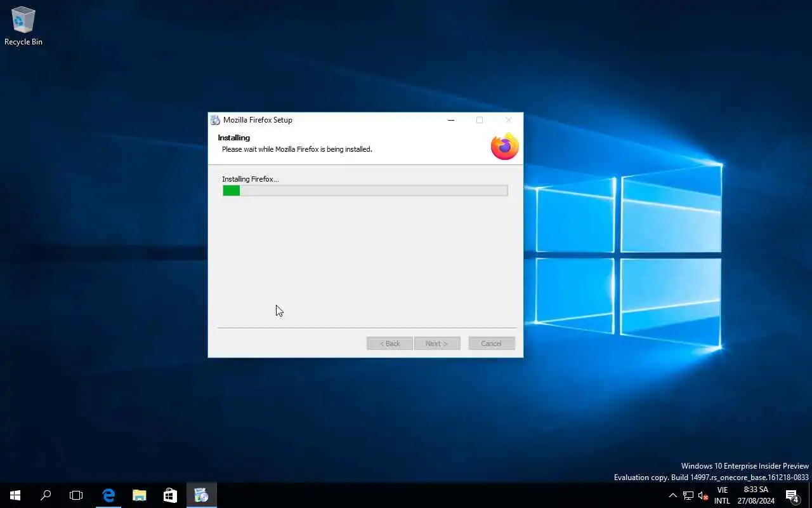Click the disabled Back button
The image size is (812, 508).
(x=390, y=344)
